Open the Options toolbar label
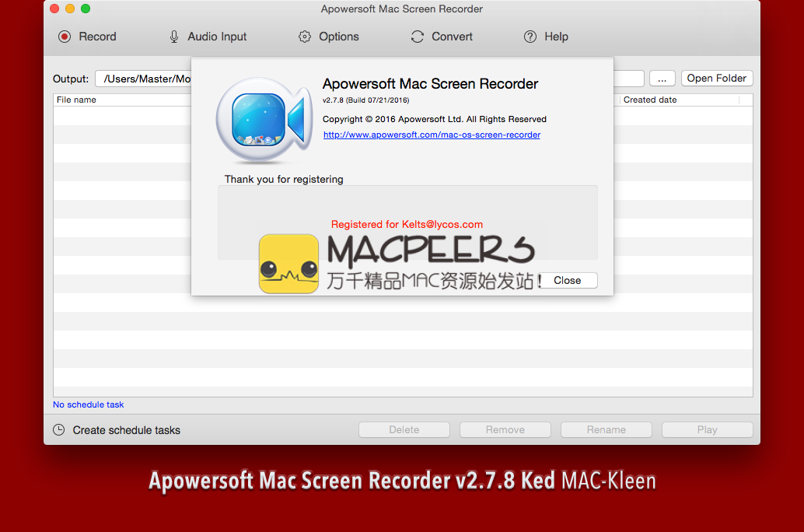Image resolution: width=804 pixels, height=532 pixels. [x=339, y=37]
